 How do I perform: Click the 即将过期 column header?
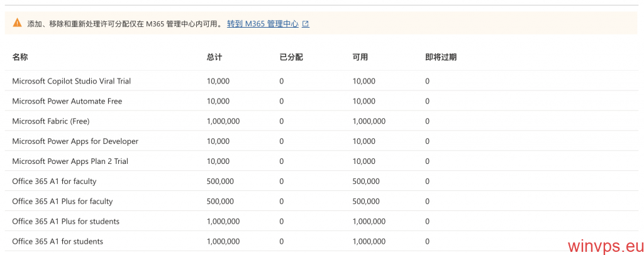point(441,57)
